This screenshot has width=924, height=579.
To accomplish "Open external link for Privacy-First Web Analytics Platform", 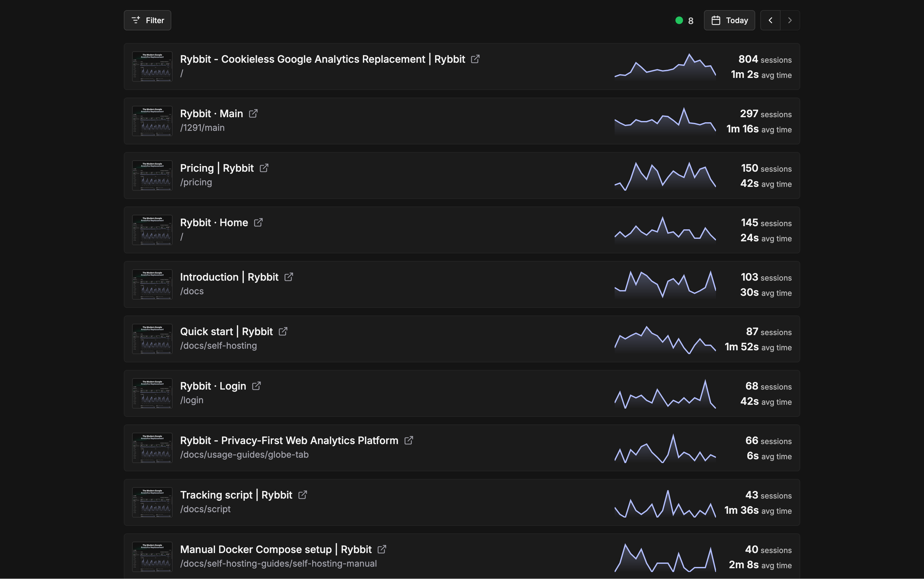I will point(408,440).
